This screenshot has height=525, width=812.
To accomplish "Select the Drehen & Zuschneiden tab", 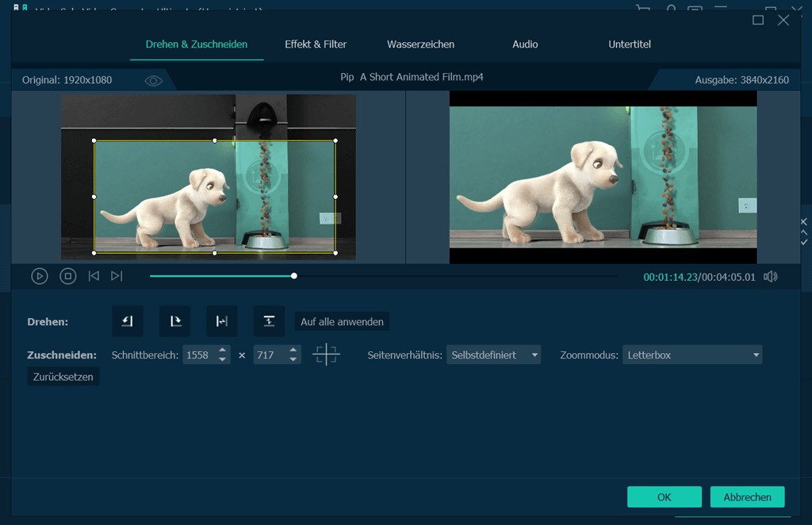I will pyautogui.click(x=197, y=44).
